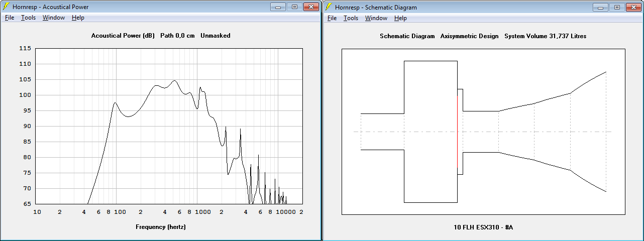Close the Acoustical Power window
644x241 pixels.
(311, 7)
